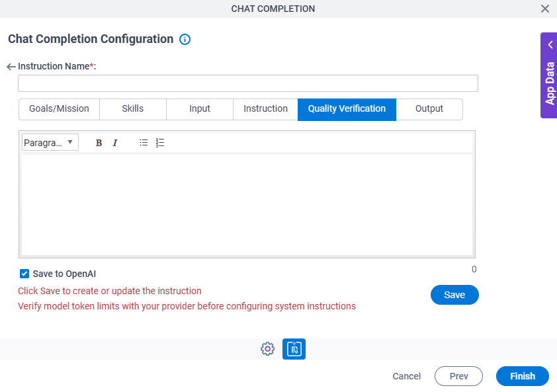This screenshot has height=392, width=557.
Task: Go back with the Prev button
Action: [x=458, y=376]
